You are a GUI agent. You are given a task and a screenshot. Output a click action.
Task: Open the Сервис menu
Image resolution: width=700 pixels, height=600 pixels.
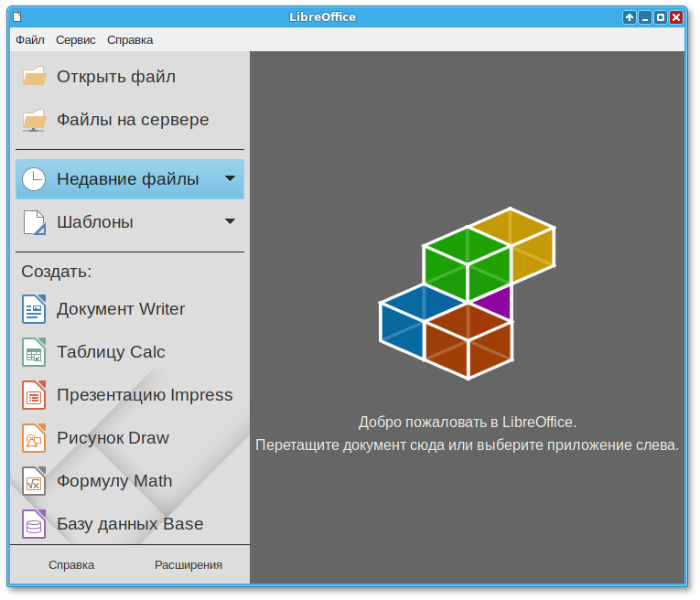[x=75, y=40]
